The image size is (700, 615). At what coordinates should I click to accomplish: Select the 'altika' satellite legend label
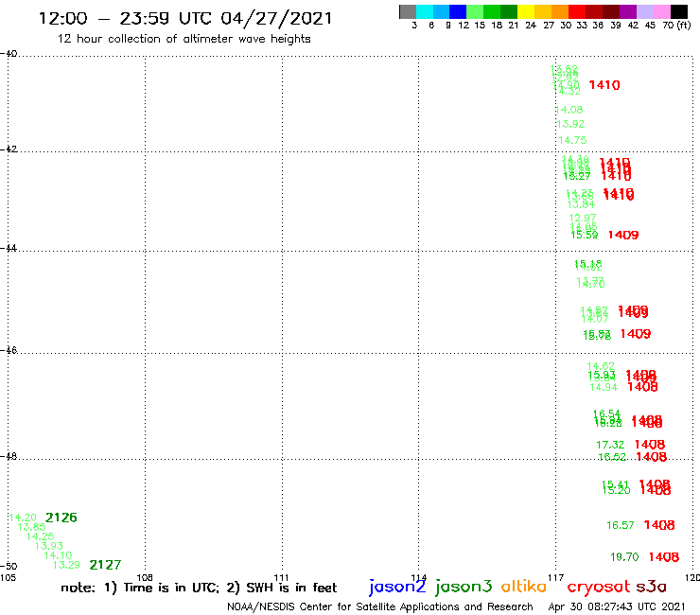[x=524, y=586]
